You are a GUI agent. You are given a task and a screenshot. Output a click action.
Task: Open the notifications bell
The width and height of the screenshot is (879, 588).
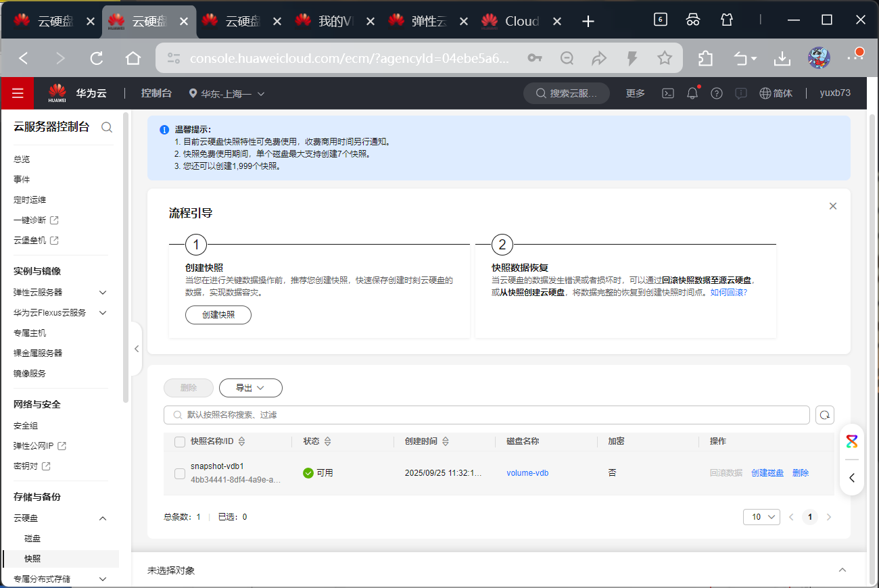click(x=692, y=93)
